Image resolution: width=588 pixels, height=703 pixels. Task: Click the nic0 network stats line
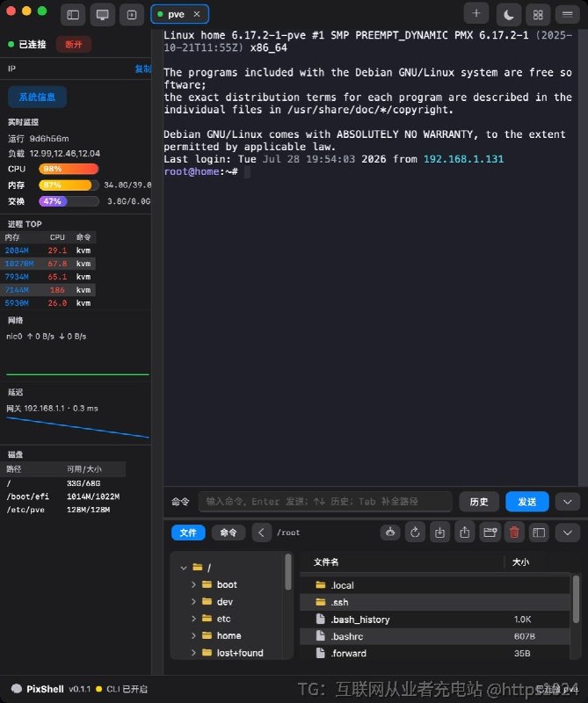[x=47, y=337]
